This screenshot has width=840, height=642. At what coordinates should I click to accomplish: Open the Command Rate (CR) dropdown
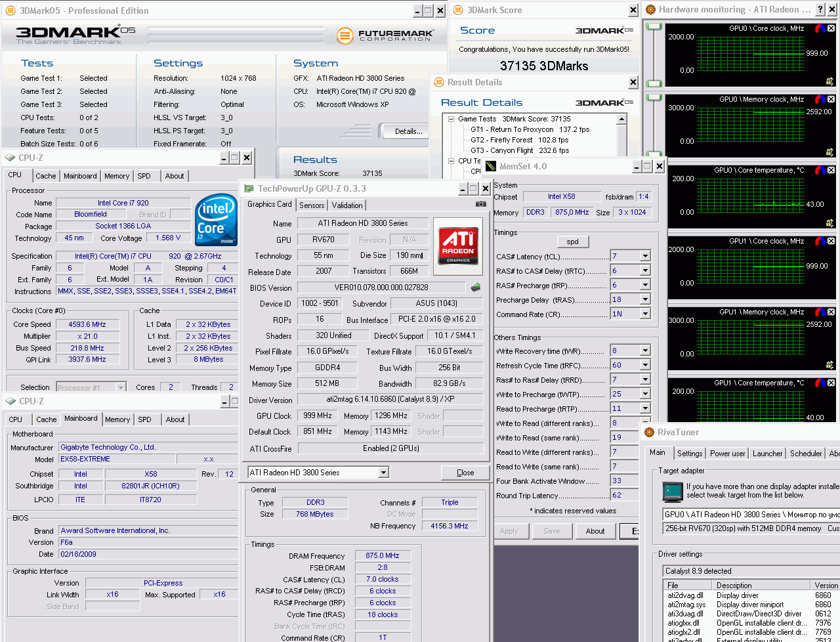click(645, 314)
